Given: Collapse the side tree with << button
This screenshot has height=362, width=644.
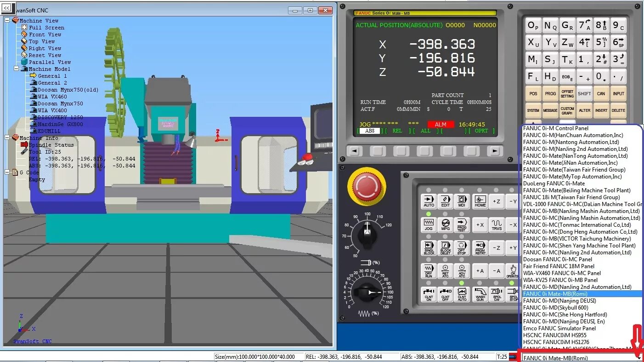Looking at the screenshot, I should (6, 8).
